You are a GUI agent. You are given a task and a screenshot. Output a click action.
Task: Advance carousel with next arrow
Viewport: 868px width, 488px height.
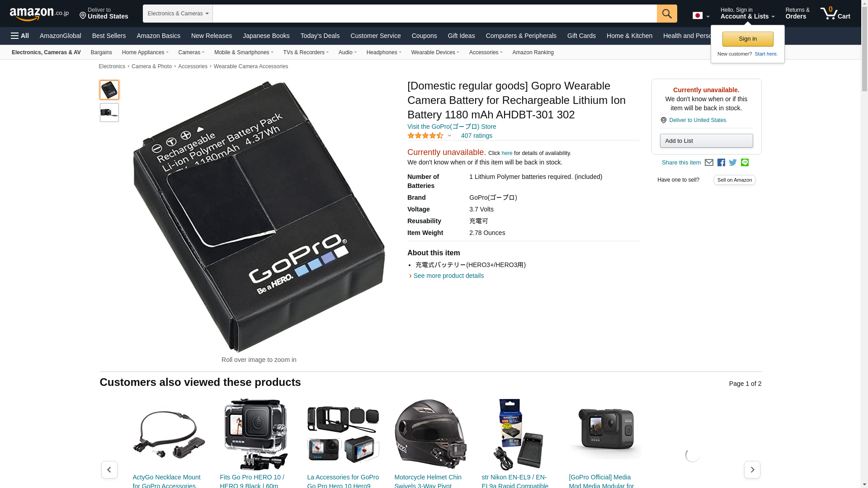tap(752, 470)
